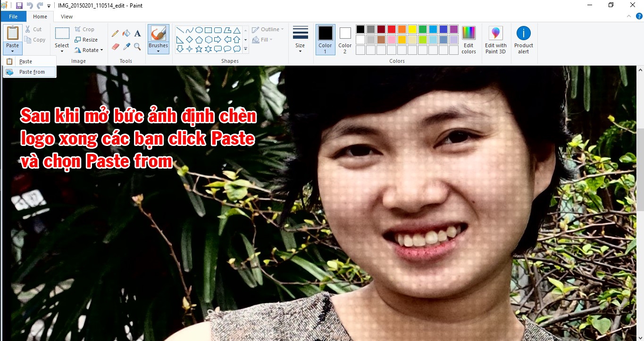Switch to the View tab
Screen dimensions: 644x341
click(x=67, y=17)
